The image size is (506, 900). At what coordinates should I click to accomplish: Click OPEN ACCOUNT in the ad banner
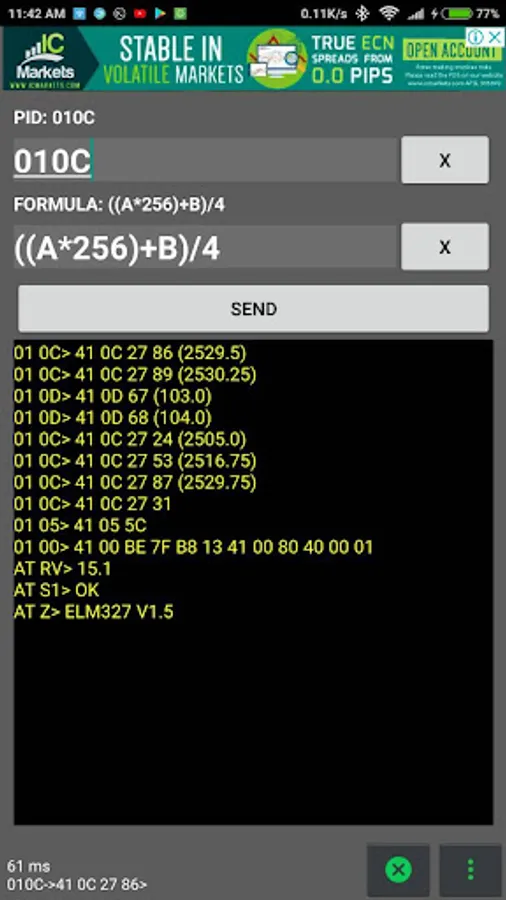pos(451,52)
